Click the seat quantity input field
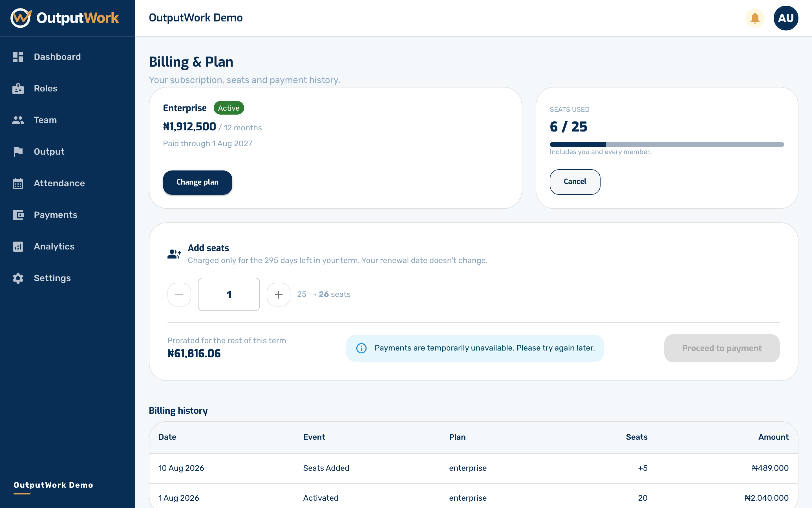The height and width of the screenshot is (508, 812). coord(229,294)
